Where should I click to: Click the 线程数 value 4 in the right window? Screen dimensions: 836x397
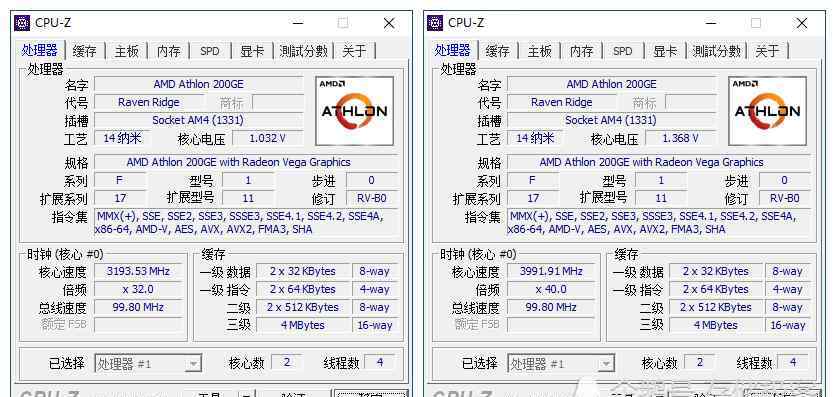pos(793,362)
